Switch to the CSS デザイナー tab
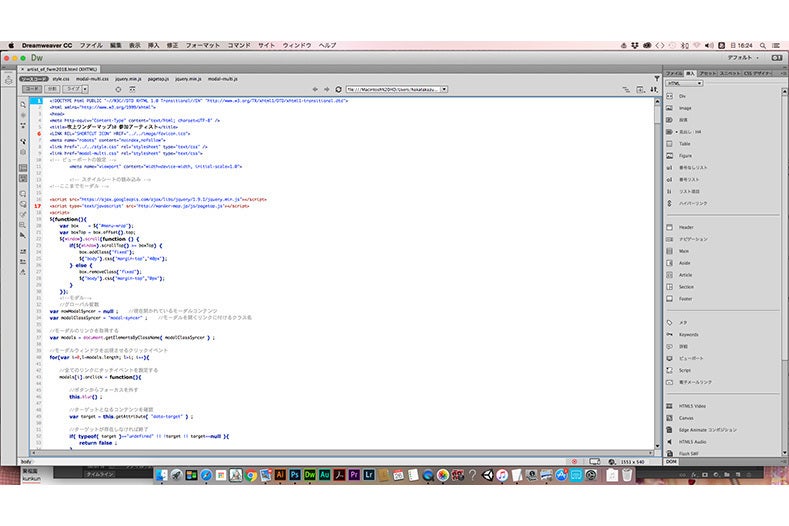Image resolution: width=789 pixels, height=526 pixels. 758,73
